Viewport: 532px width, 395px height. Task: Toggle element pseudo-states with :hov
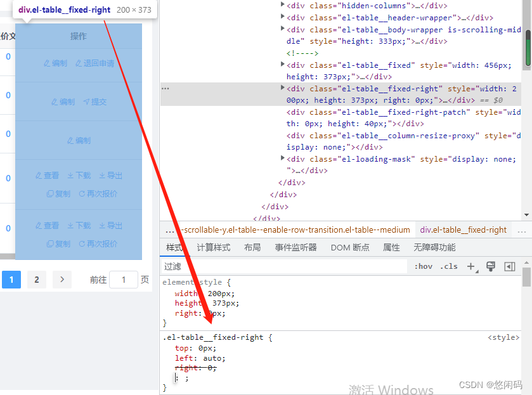coord(423,266)
